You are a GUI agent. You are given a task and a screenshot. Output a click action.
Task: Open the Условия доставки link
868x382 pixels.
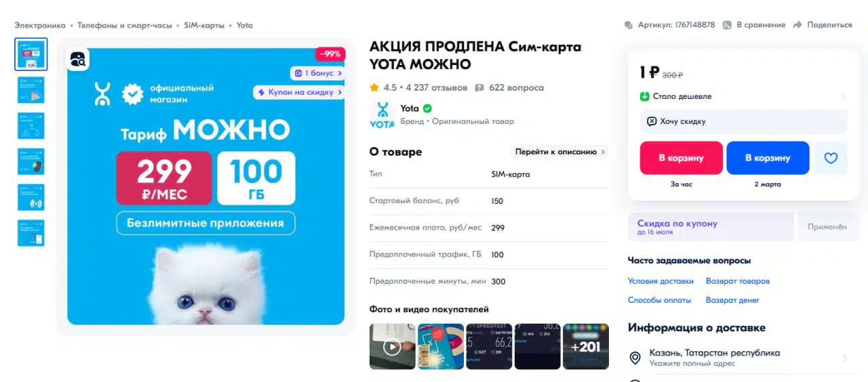pos(660,281)
